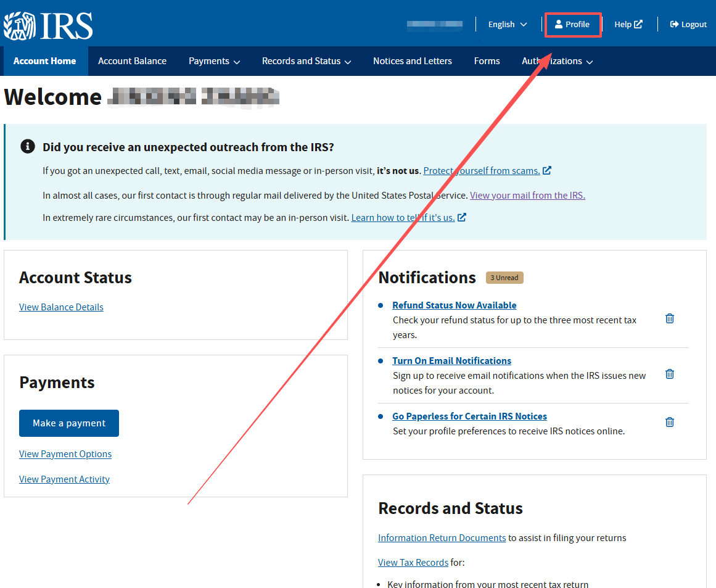Image resolution: width=716 pixels, height=588 pixels.
Task: Open Notices and Letters page
Action: (x=412, y=61)
